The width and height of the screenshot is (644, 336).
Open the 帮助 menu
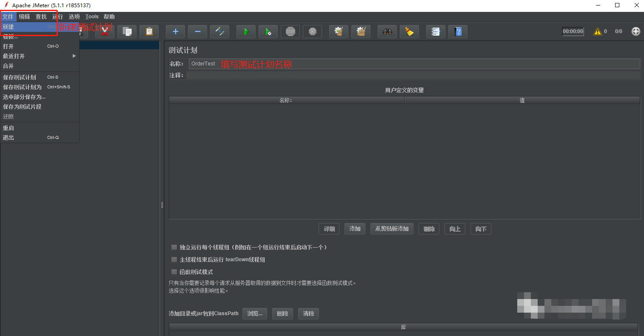pos(109,17)
